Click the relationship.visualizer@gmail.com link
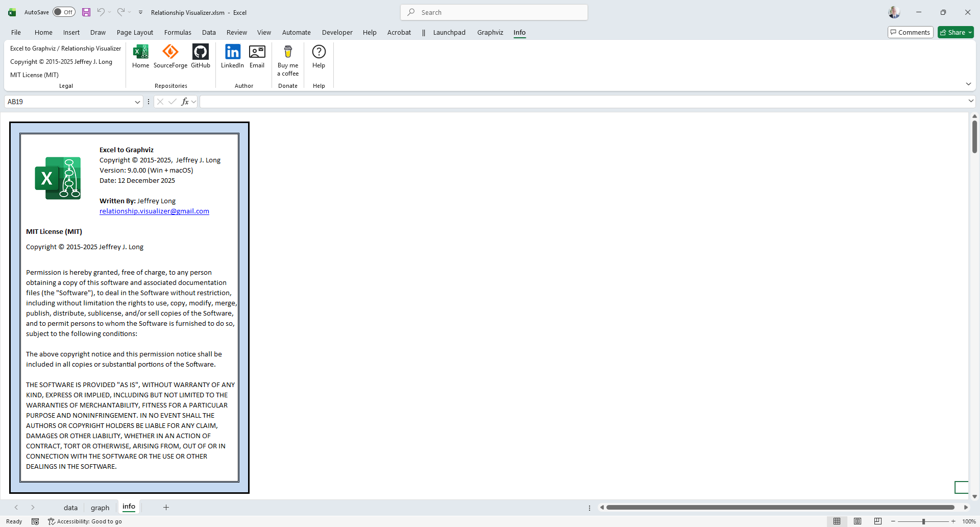 click(154, 211)
